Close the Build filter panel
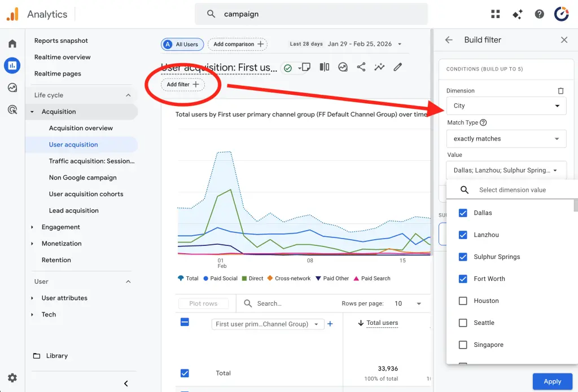The height and width of the screenshot is (392, 578). point(564,40)
